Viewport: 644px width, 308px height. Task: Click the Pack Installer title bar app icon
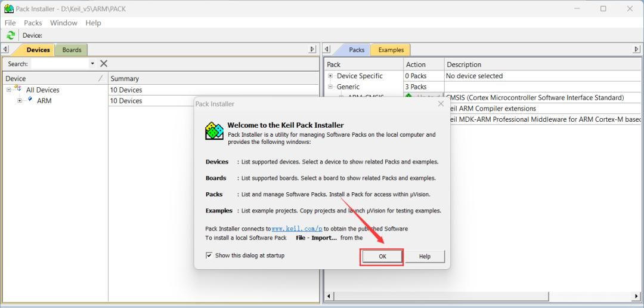(x=8, y=9)
